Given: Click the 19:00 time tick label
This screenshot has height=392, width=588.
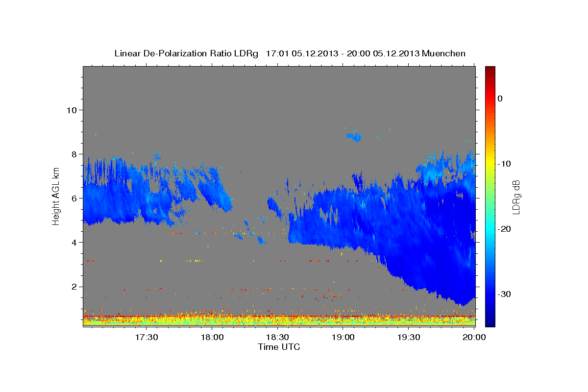Looking at the screenshot, I should (343, 338).
